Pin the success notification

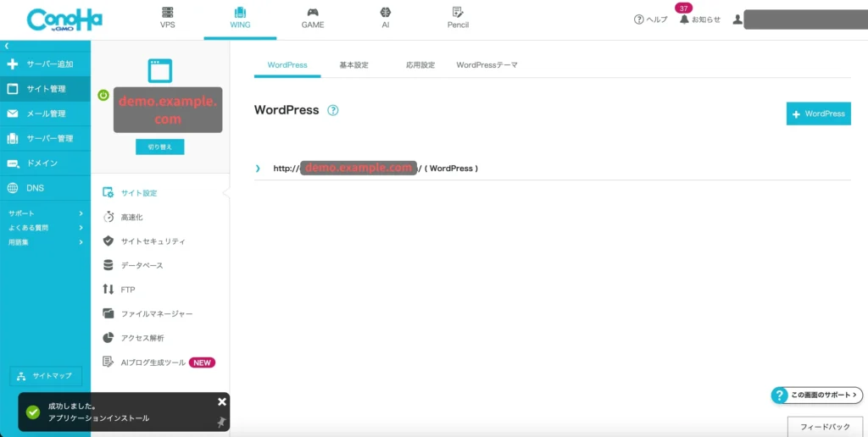tap(221, 422)
